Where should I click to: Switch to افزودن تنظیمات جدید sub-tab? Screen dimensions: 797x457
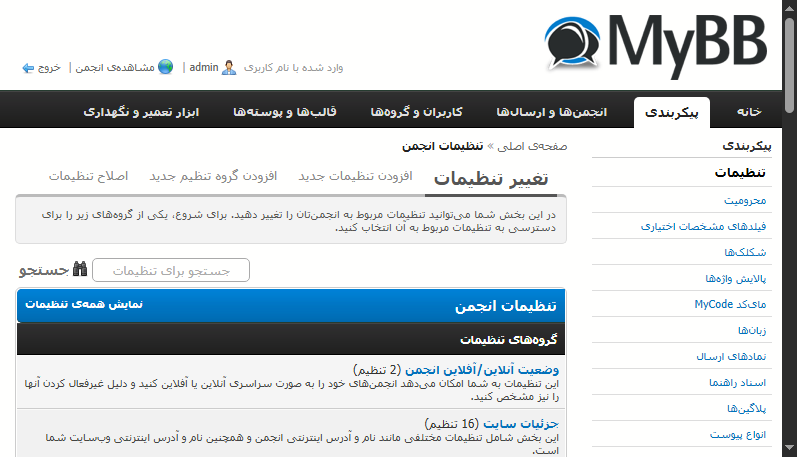coord(355,176)
